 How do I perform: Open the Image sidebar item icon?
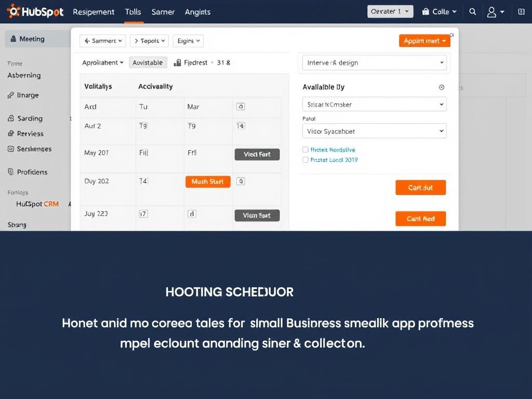tap(12, 95)
